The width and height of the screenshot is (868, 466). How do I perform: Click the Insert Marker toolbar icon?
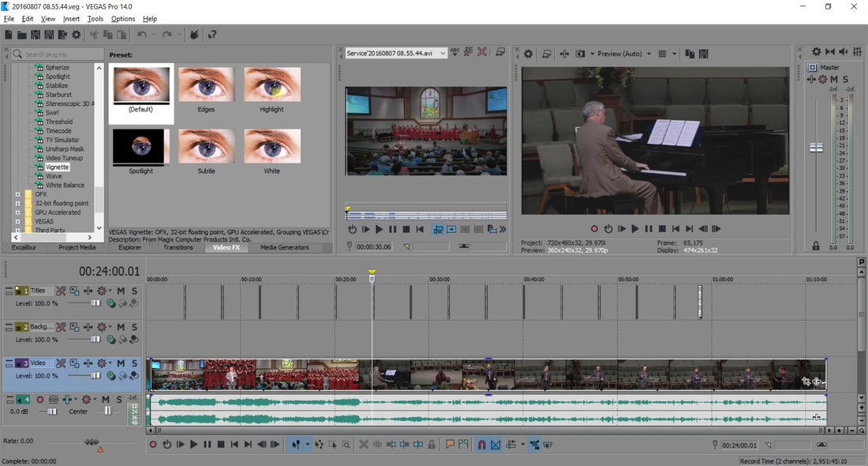click(451, 444)
